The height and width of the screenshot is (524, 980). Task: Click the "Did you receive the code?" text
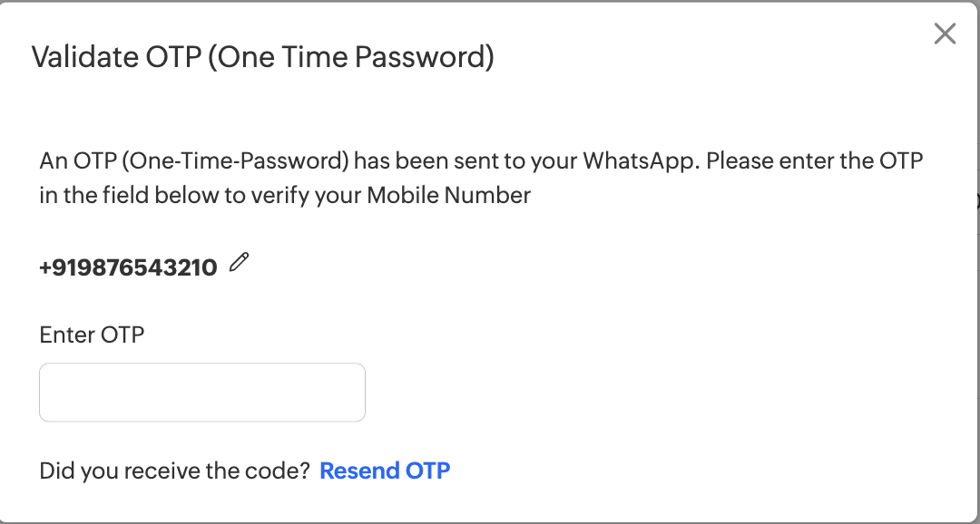[175, 471]
